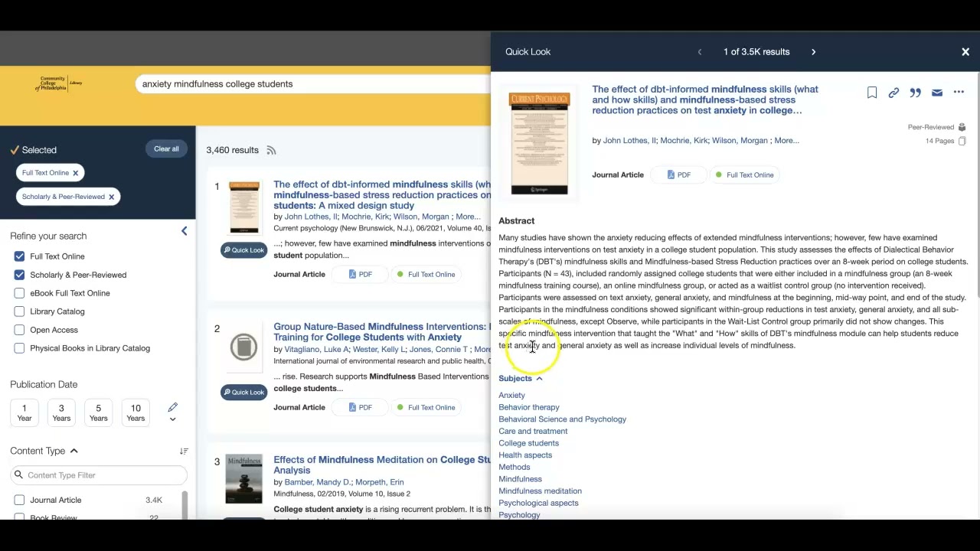Expand more authors for result 1

pyautogui.click(x=468, y=217)
